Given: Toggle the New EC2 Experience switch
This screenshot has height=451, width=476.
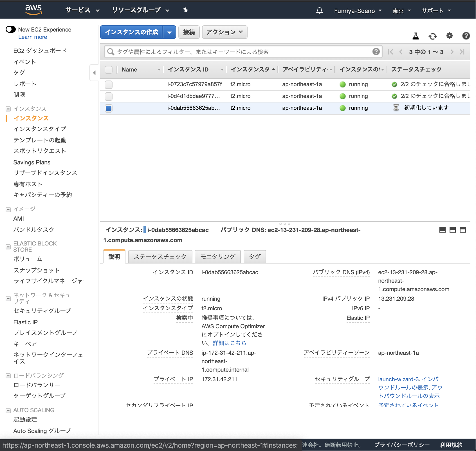Looking at the screenshot, I should (10, 29).
